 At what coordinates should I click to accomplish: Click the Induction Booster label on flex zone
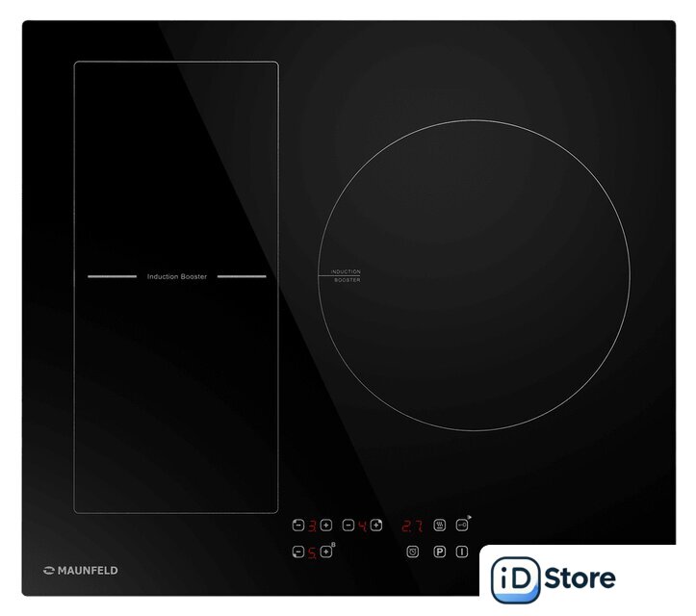pyautogui.click(x=176, y=276)
